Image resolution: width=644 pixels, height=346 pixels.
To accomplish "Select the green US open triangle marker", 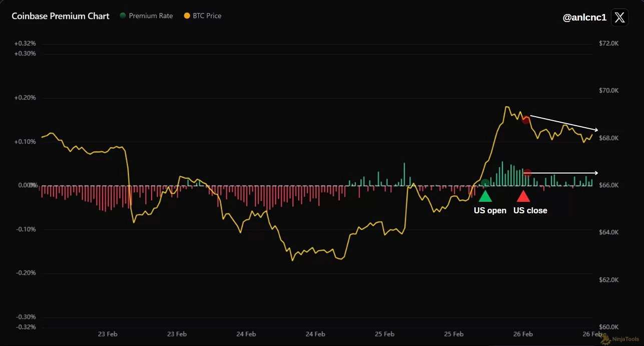I will point(485,196).
